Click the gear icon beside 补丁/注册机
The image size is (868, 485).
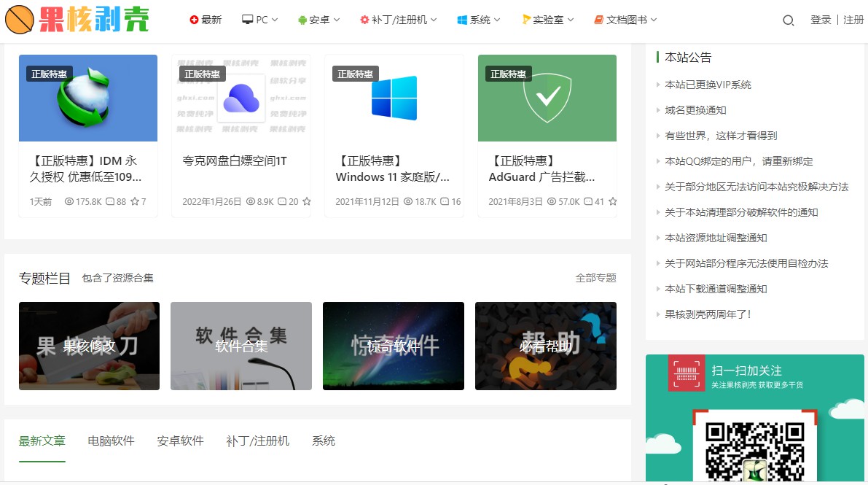click(364, 20)
